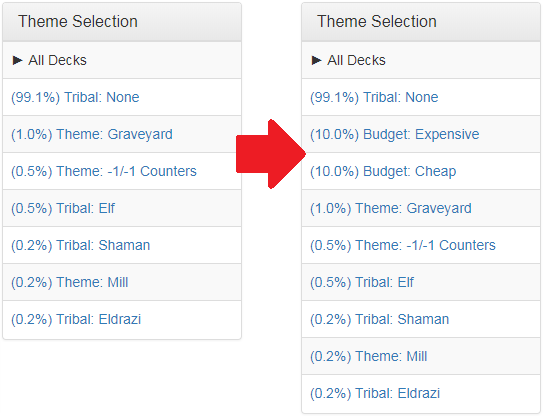The image size is (544, 417).
Task: Choose -1/-1 Counters theme in left panel
Action: pyautogui.click(x=104, y=172)
